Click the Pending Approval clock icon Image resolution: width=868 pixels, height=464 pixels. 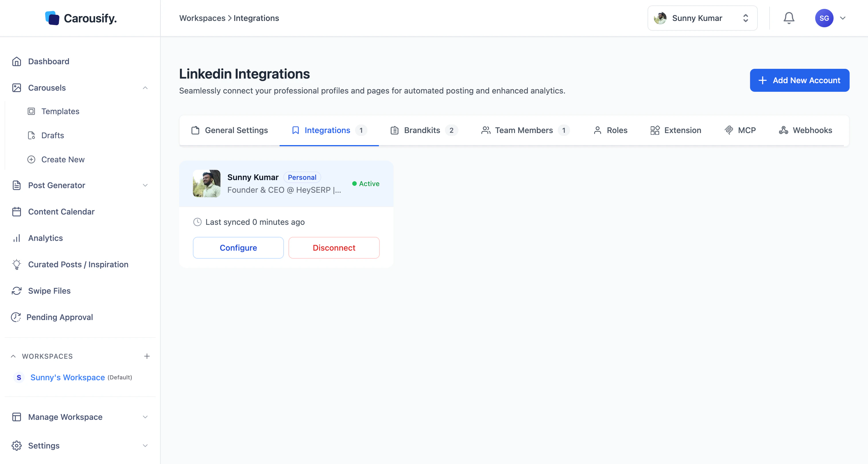[x=16, y=317]
